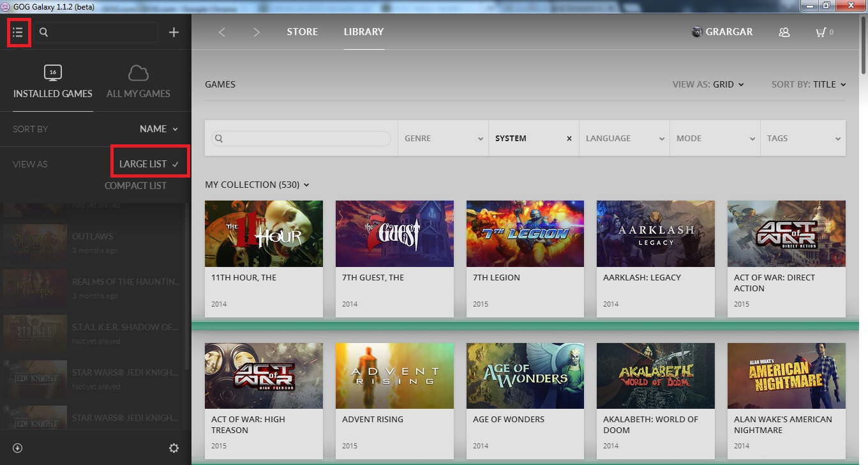The image size is (868, 465).
Task: Open Act of War High Treason cover
Action: 264,376
